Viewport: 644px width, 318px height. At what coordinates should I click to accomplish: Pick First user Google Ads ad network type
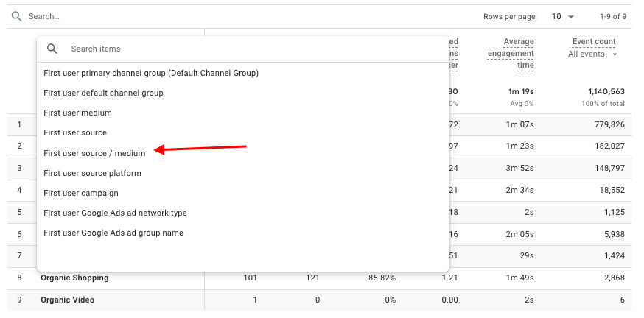point(115,213)
